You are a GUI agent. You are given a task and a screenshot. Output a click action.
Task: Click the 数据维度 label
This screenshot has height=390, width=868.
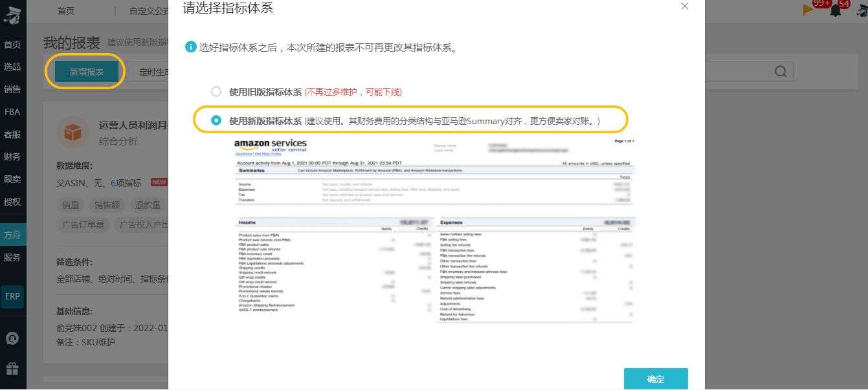point(74,166)
